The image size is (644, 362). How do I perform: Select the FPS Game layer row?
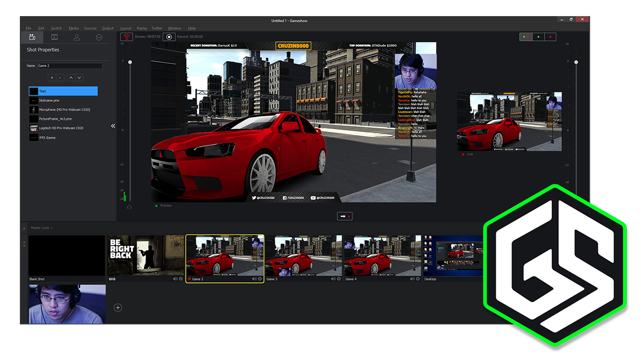click(x=63, y=137)
